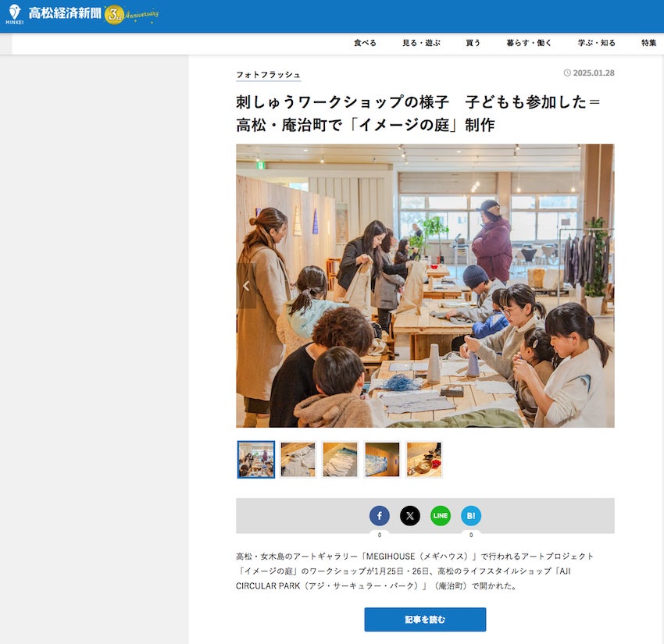Image resolution: width=664 pixels, height=644 pixels.
Task: Show previous photo with left arrow
Action: [x=246, y=286]
